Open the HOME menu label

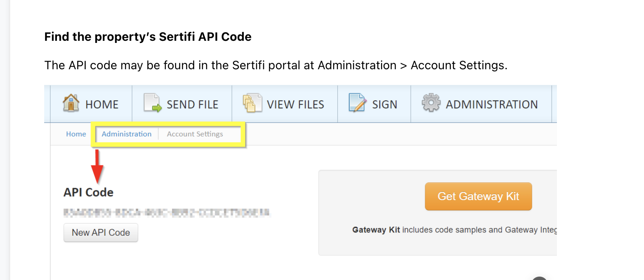102,105
